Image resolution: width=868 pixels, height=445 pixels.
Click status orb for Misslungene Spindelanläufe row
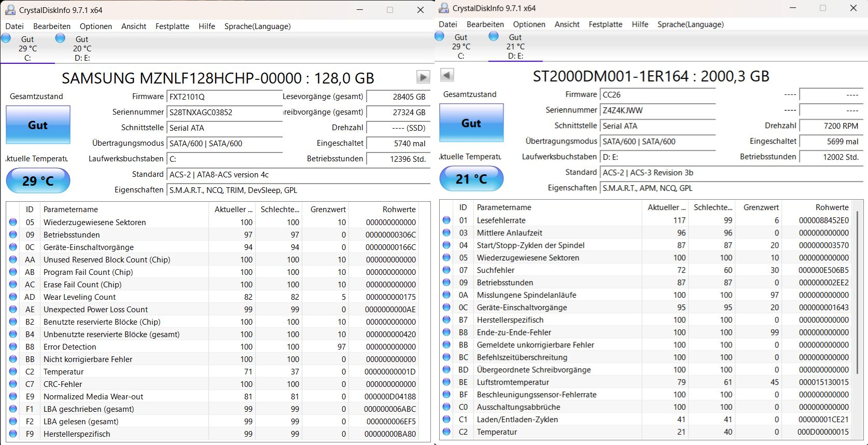click(x=446, y=295)
